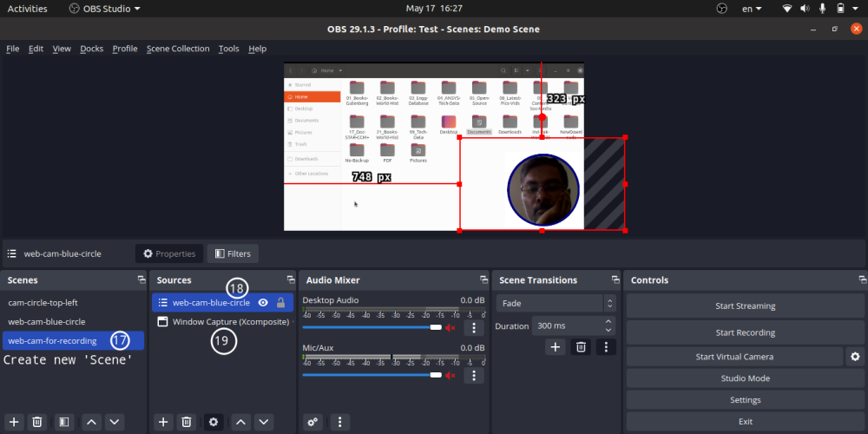The height and width of the screenshot is (434, 868).
Task: Open scene filters icon in Scenes toolbar
Action: [64, 423]
